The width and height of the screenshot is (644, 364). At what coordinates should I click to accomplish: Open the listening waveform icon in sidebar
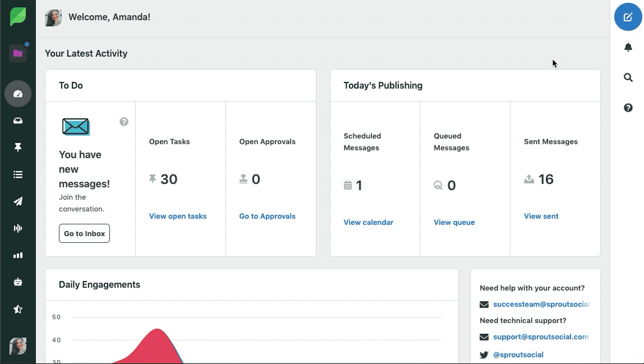[18, 228]
